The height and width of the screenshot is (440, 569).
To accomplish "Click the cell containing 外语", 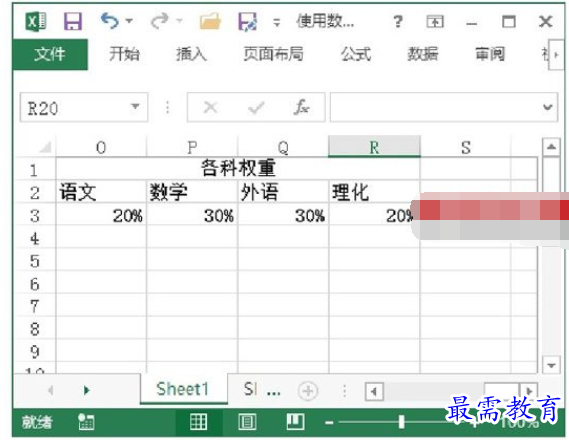I will click(283, 192).
